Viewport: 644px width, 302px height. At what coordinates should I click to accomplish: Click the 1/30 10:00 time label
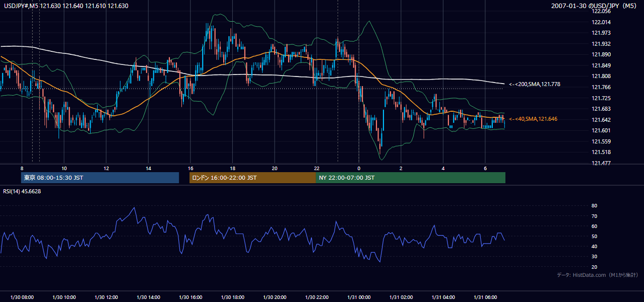(x=64, y=297)
